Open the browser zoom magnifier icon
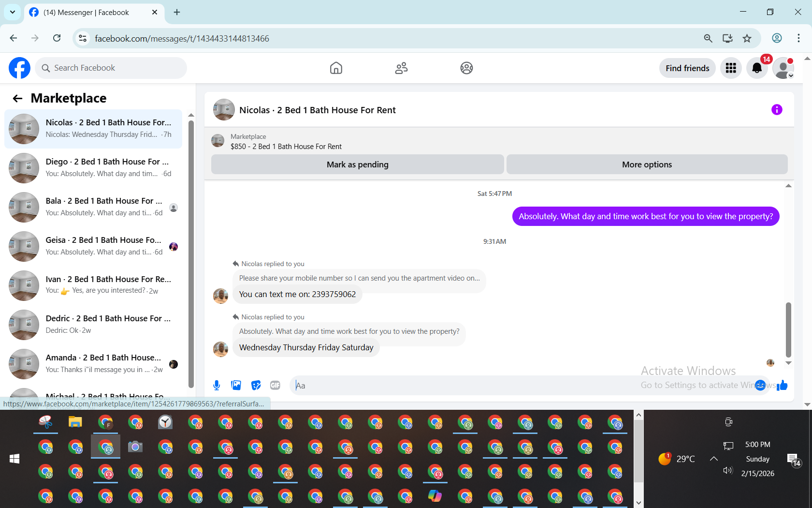The image size is (812, 508). (708, 38)
